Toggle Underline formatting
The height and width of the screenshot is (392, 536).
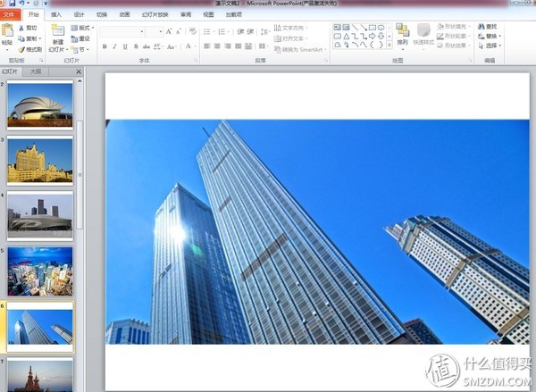125,46
